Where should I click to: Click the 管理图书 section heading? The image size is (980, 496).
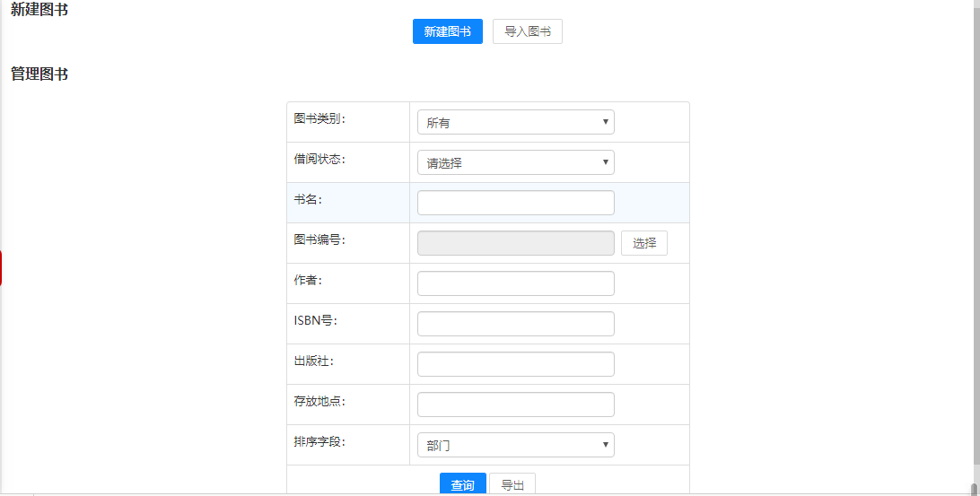tap(39, 74)
